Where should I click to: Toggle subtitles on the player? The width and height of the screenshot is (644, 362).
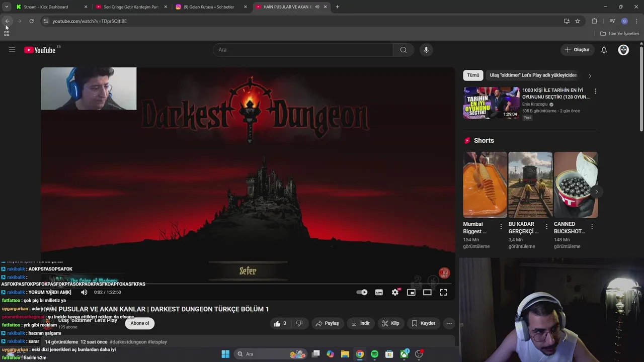(x=379, y=292)
